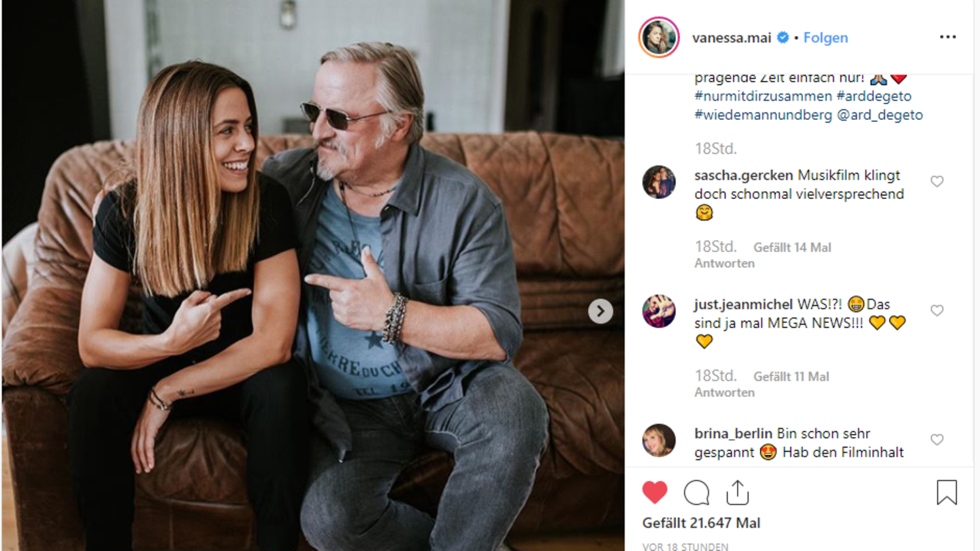Go to next photo with arrow
980x551 pixels.
pyautogui.click(x=600, y=311)
